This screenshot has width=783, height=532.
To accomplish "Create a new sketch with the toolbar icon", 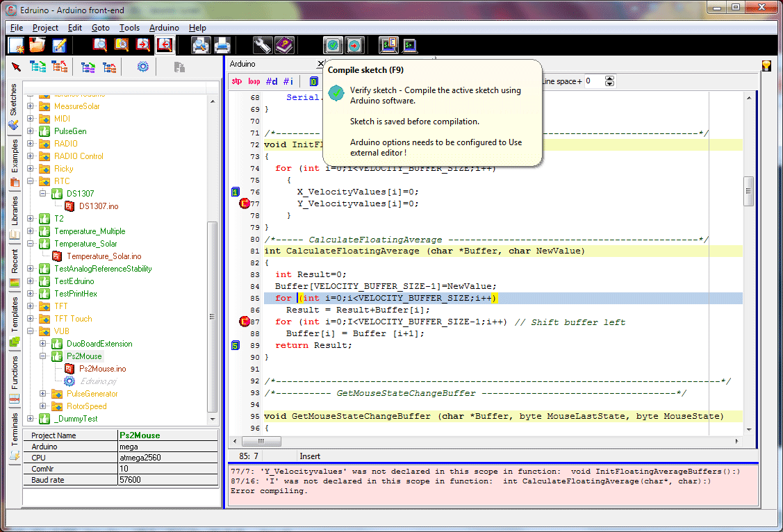I will click(x=16, y=45).
